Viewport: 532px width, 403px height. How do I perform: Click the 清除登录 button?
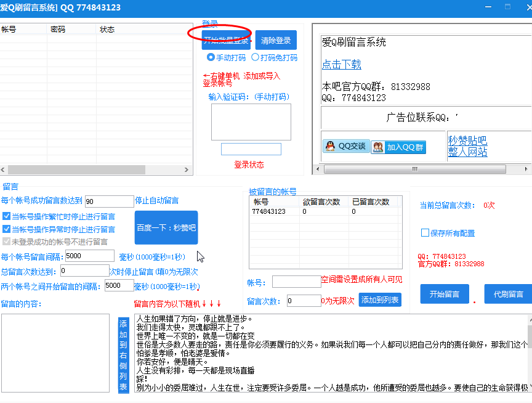(x=276, y=40)
